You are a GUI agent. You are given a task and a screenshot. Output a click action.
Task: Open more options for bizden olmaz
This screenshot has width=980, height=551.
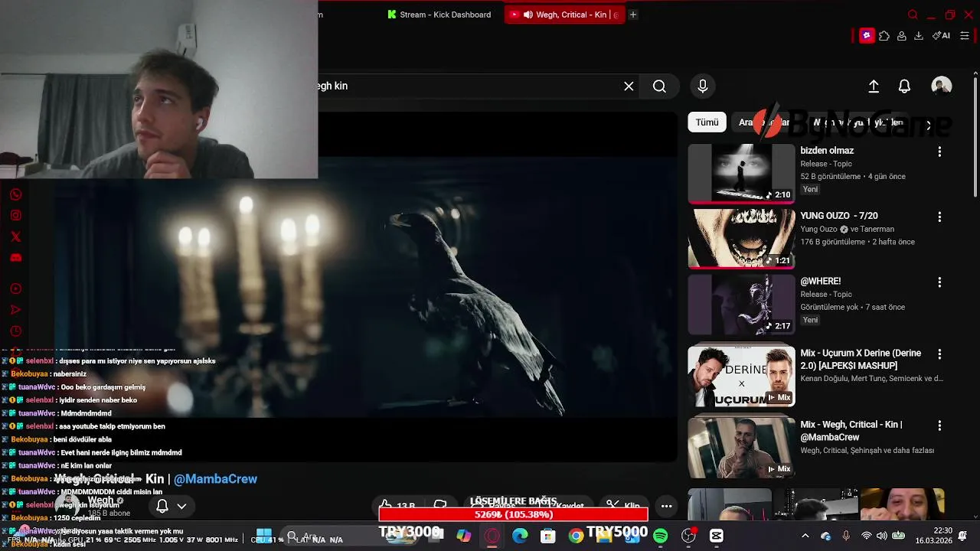939,152
